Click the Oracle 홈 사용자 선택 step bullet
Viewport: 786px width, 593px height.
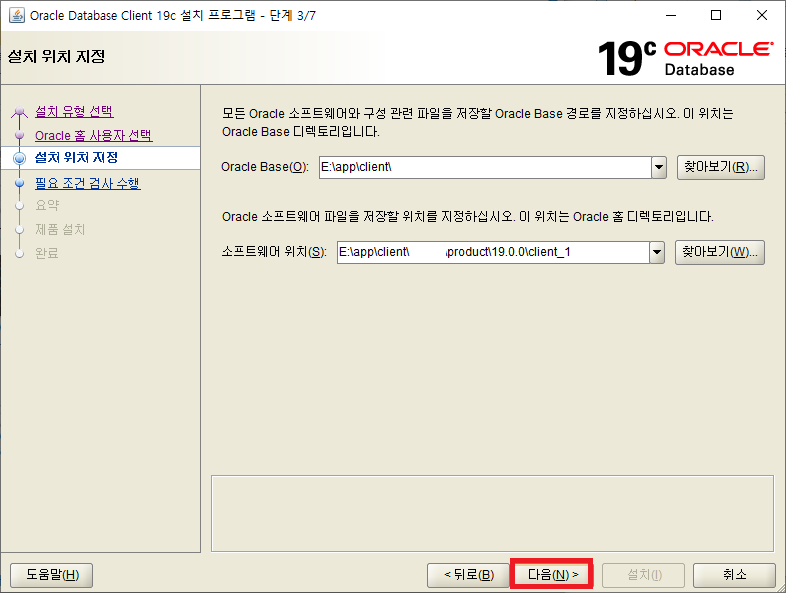(20, 135)
